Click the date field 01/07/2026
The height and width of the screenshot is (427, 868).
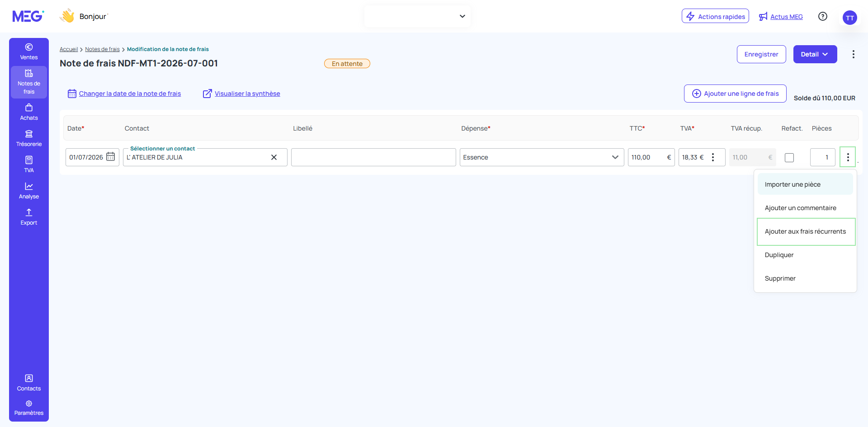click(92, 157)
